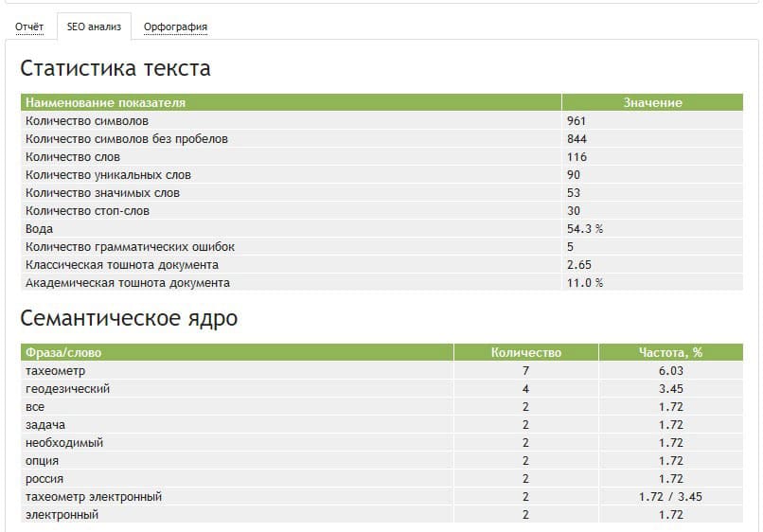The height and width of the screenshot is (532, 763).
Task: Click the Семантическое ядро heading
Action: coord(129,319)
